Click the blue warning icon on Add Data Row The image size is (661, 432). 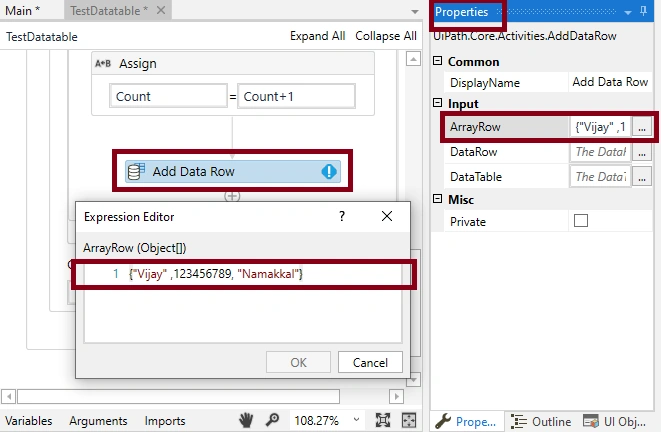pos(329,171)
